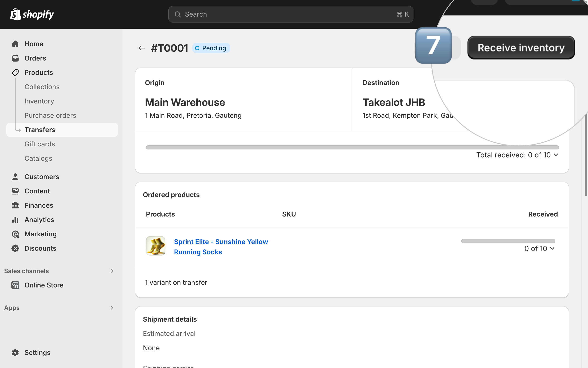This screenshot has height=368, width=588.
Task: Click the search magnifier icon
Action: (x=178, y=14)
